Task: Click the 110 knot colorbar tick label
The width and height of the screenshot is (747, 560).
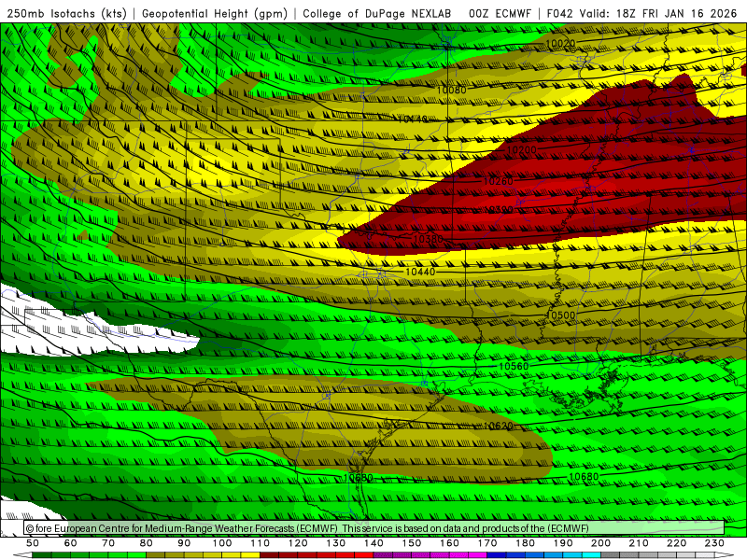Action: pyautogui.click(x=261, y=543)
